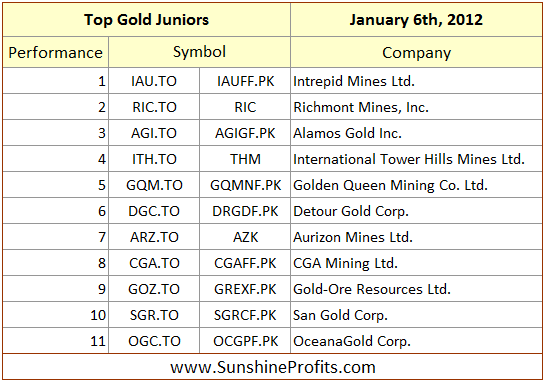Image resolution: width=545 pixels, height=382 pixels.
Task: Click the Top Gold Juniors header cell
Action: tap(146, 20)
